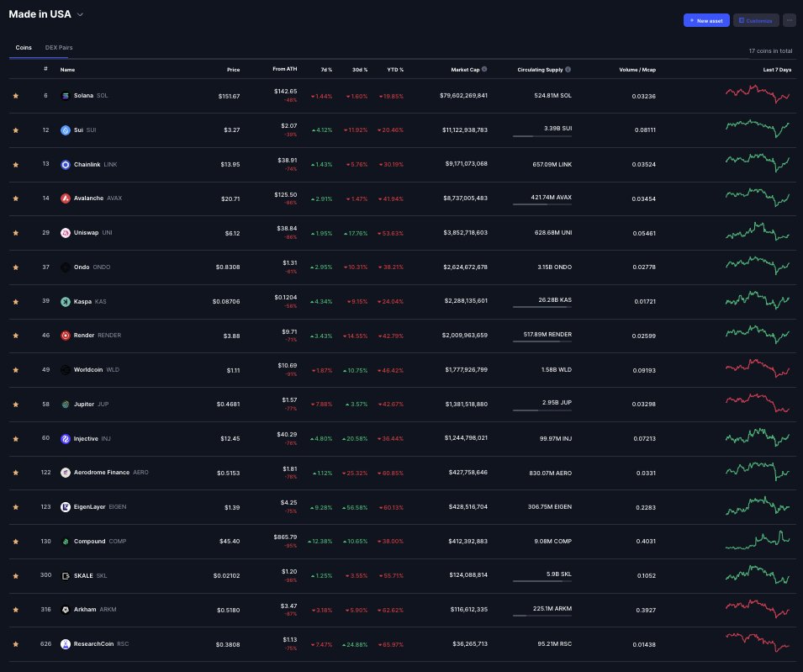Click the Solana coin logo icon
The image size is (803, 672).
tap(65, 96)
